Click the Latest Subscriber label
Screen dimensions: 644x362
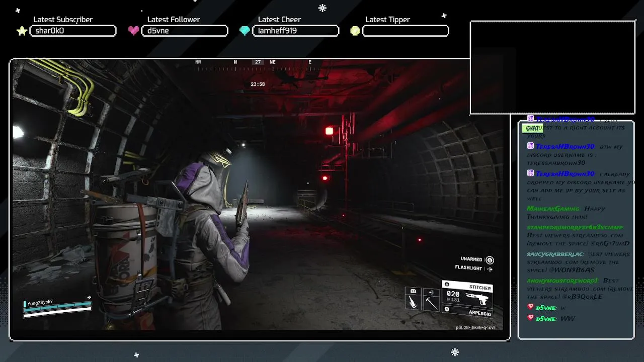[63, 20]
